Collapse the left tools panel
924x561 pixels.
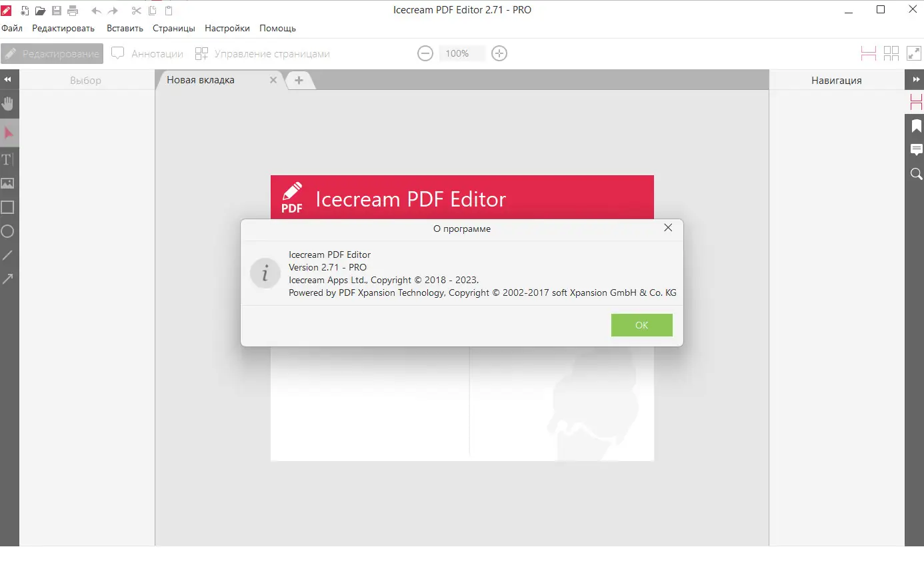8,79
